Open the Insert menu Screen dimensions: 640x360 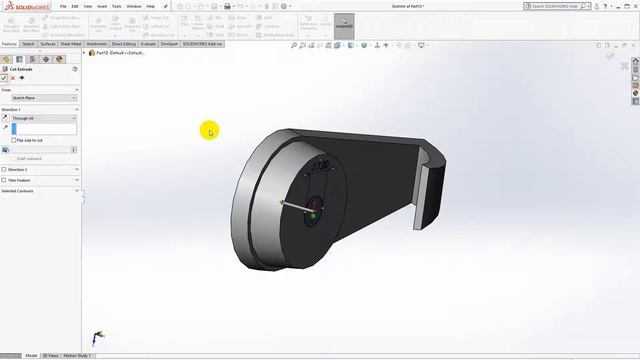(102, 6)
